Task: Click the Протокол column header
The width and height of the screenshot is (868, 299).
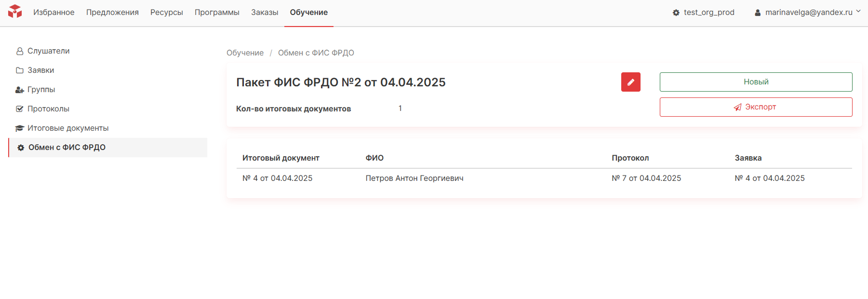Action: pyautogui.click(x=630, y=158)
